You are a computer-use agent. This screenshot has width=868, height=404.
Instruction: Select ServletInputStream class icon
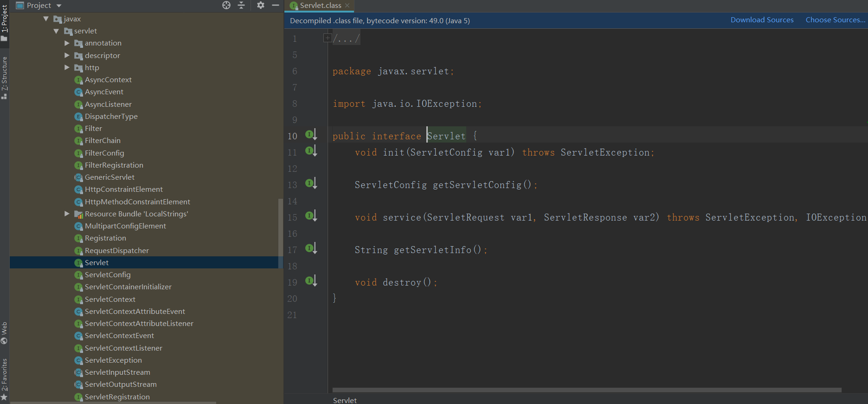(x=79, y=372)
